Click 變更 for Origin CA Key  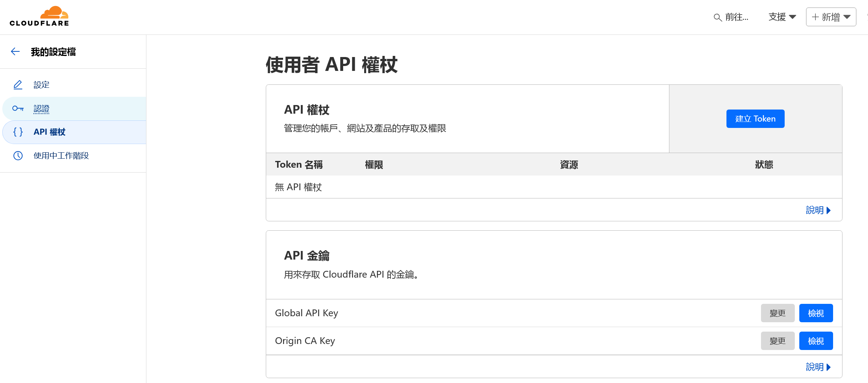click(x=778, y=341)
